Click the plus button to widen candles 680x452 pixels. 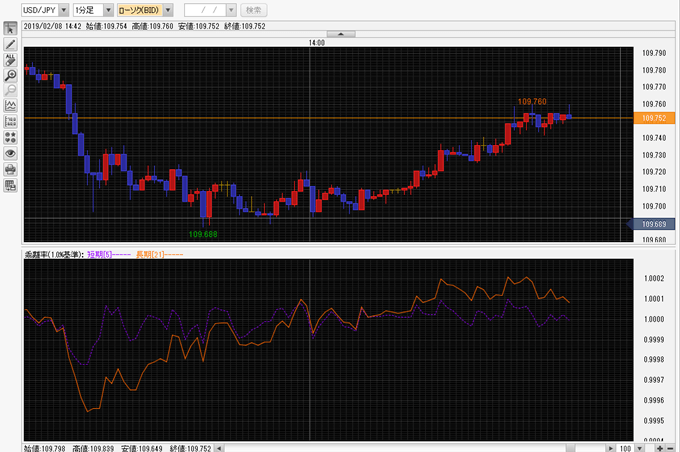(660, 448)
